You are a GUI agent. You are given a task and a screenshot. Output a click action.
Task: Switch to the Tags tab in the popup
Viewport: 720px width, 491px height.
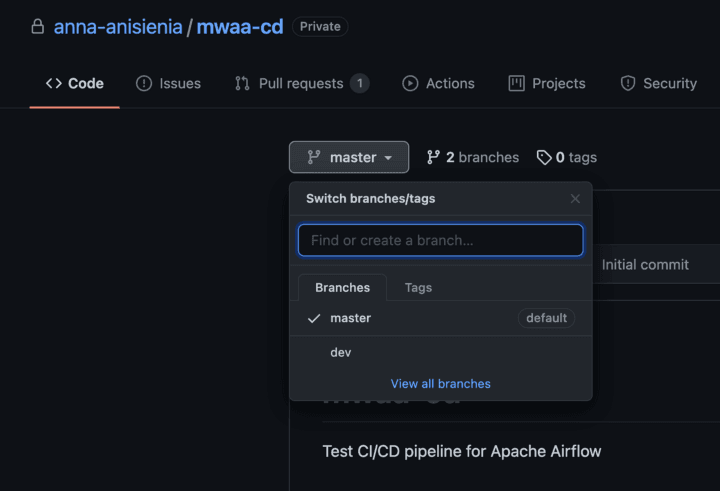418,288
